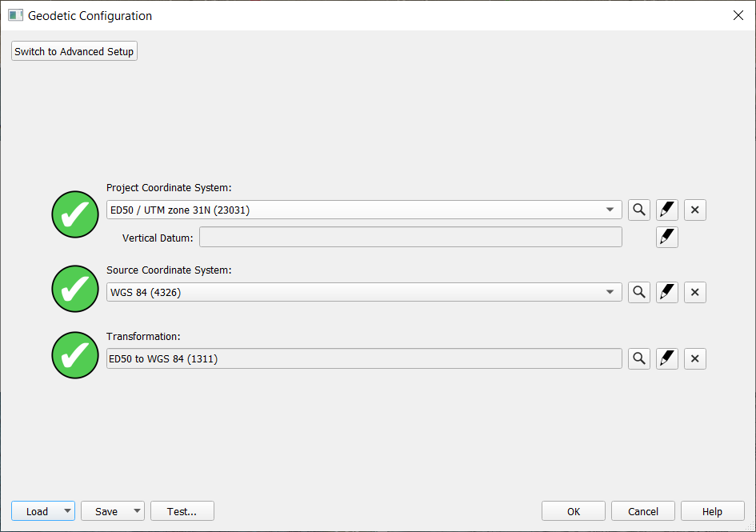This screenshot has width=756, height=532.
Task: Switch to Advanced Setup
Action: (74, 51)
